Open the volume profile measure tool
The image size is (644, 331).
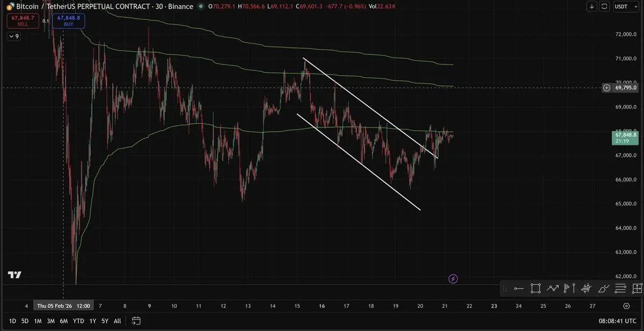[569, 289]
